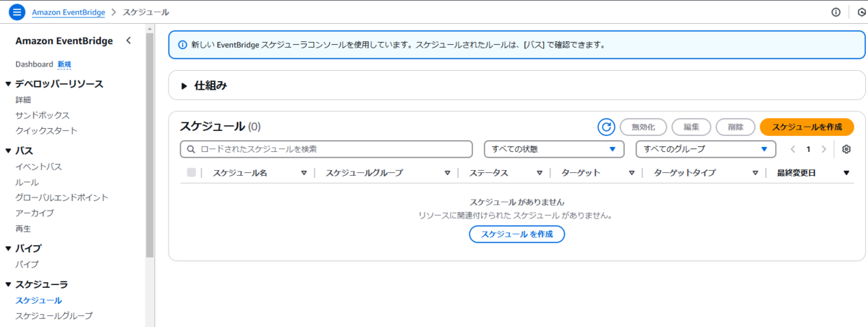Open the すべてのグループ dropdown
Screen dimensions: 868x327
coord(706,149)
